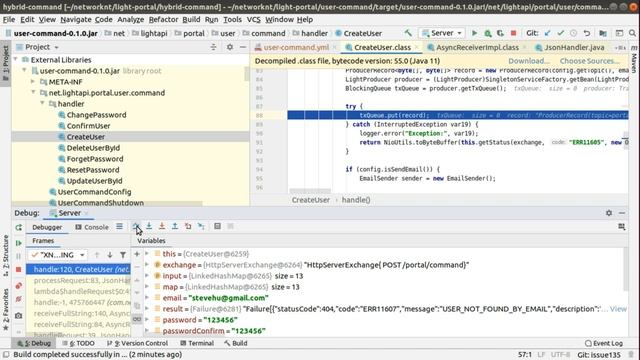
Task: Open the VCS menu
Action: pos(253,19)
